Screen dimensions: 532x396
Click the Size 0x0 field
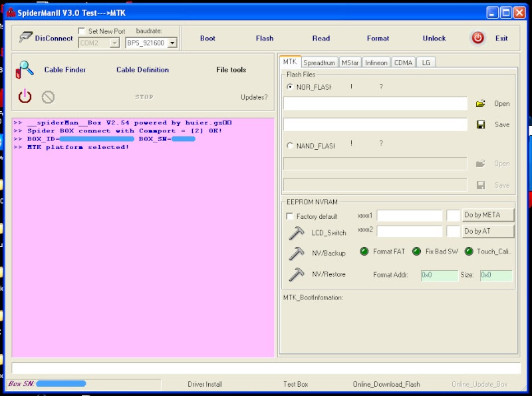click(x=495, y=276)
